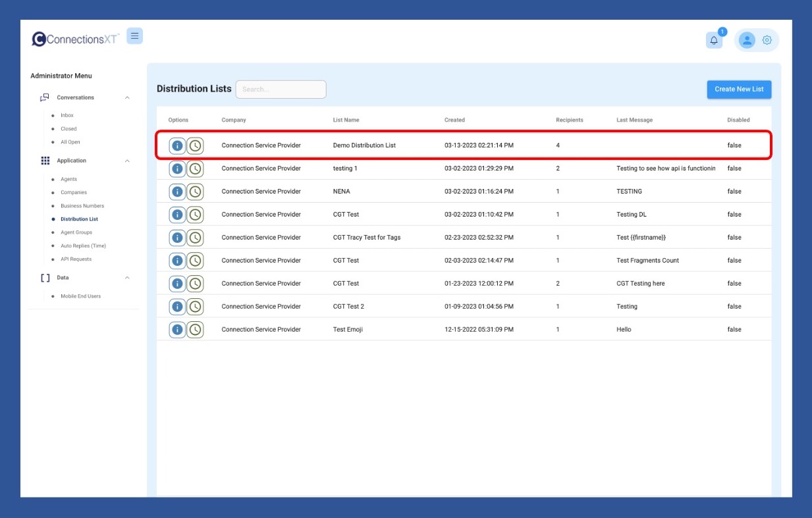This screenshot has height=518, width=812.
Task: Open info icon for NENA list
Action: coord(177,192)
